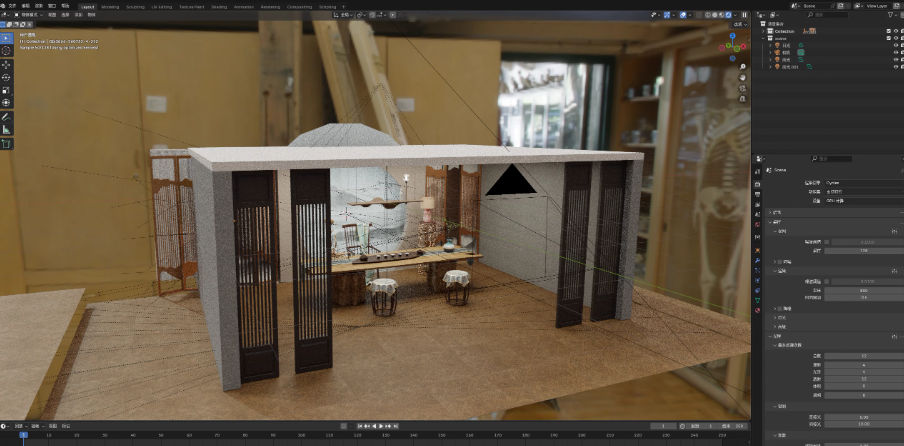Select the Cursor tool in the left toolbar
Viewport: 904px width, 446px height.
coord(6,49)
